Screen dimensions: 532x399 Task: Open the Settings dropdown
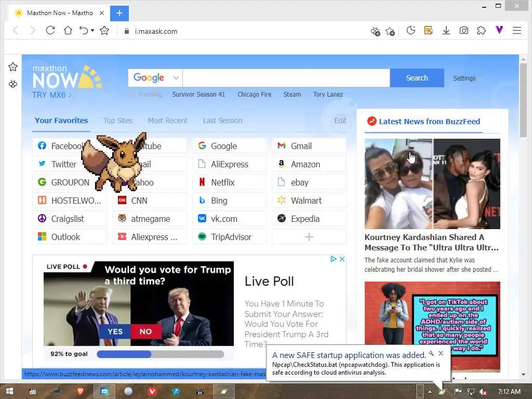pyautogui.click(x=467, y=78)
